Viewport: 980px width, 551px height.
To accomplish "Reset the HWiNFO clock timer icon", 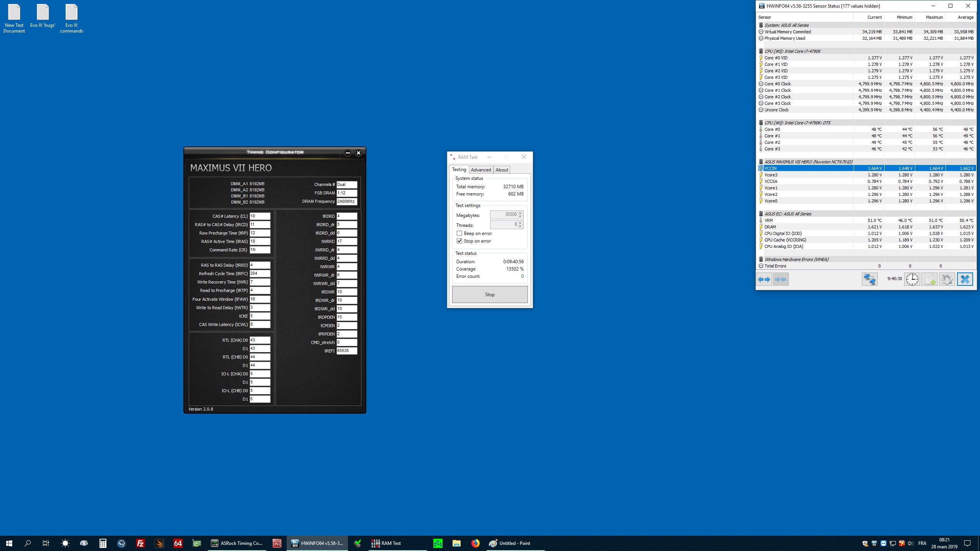I will point(912,279).
